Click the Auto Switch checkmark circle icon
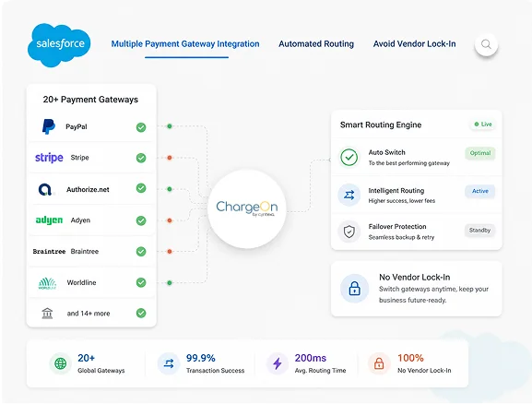The width and height of the screenshot is (532, 404). [x=349, y=157]
